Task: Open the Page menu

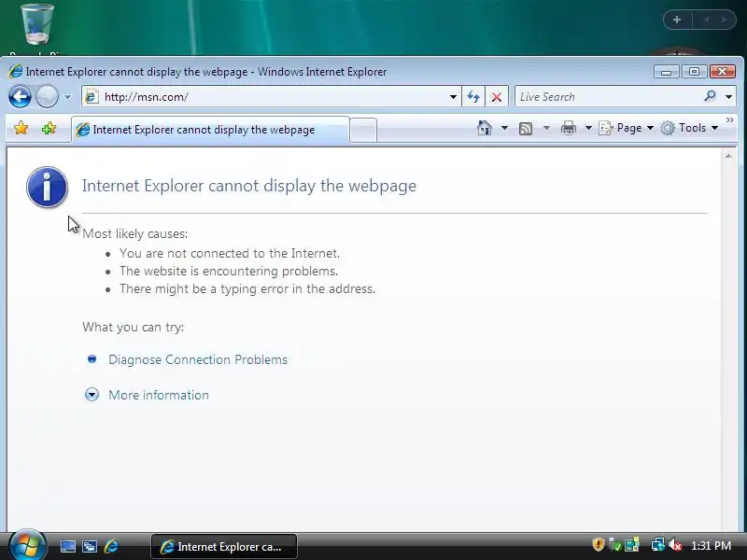Action: tap(626, 128)
